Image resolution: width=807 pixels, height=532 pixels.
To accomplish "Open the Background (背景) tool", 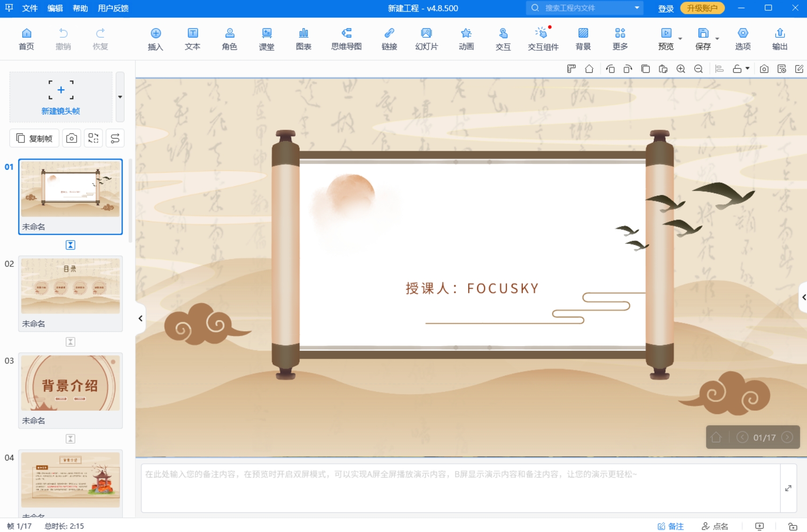I will (583, 39).
